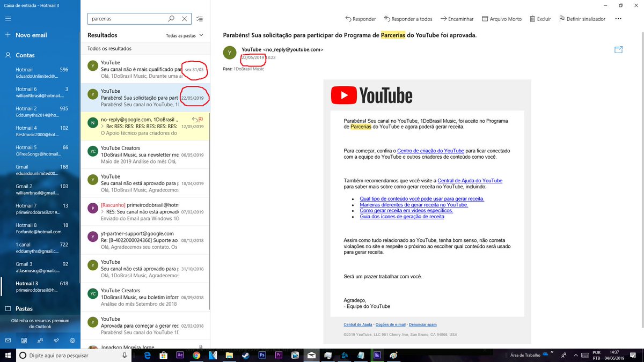
Task: Open YouTube Creators email from 06/09/2018
Action: tap(145, 297)
